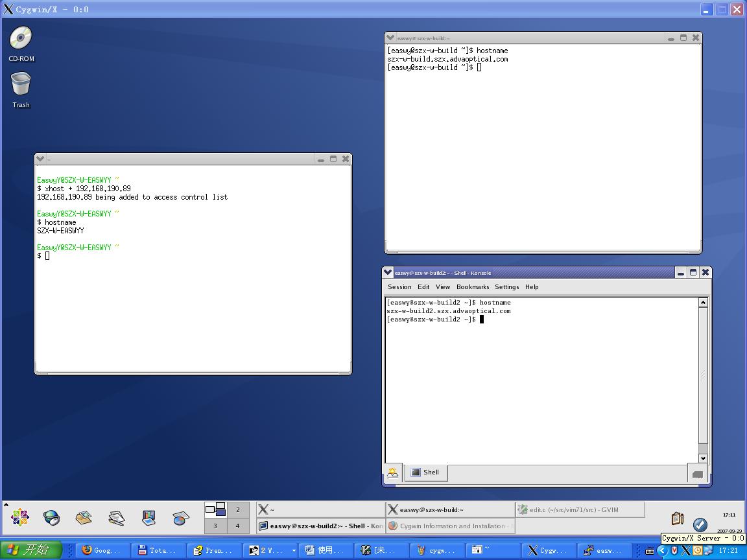Screen dimensions: 747x560
Task: Click the package icon on the KDE panel
Action: [83, 517]
